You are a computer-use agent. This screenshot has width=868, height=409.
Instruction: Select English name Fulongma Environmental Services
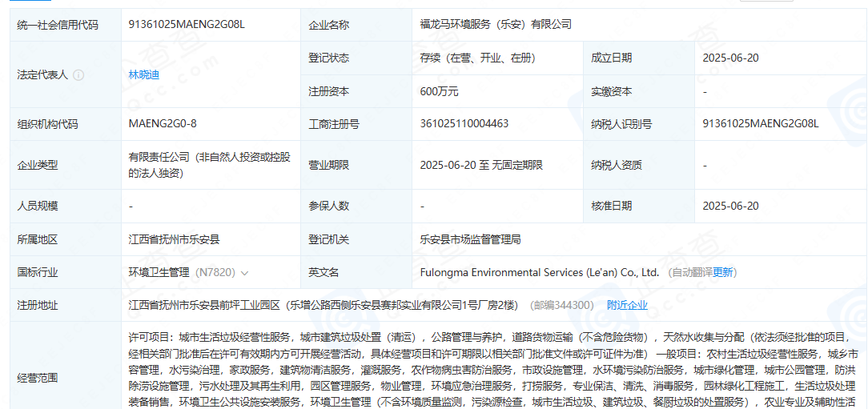click(x=540, y=272)
